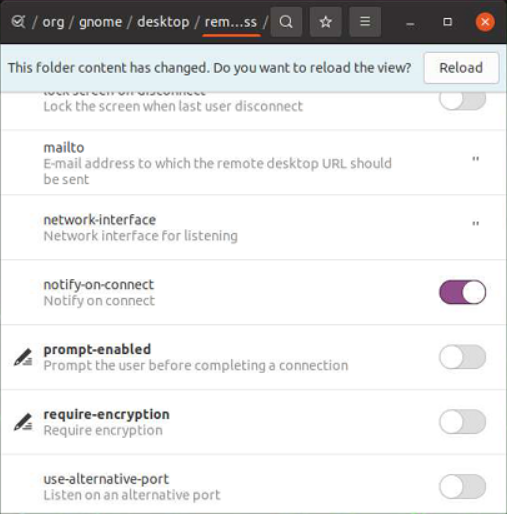The image size is (507, 514).
Task: Open the require-encryption key name
Action: [x=107, y=414]
